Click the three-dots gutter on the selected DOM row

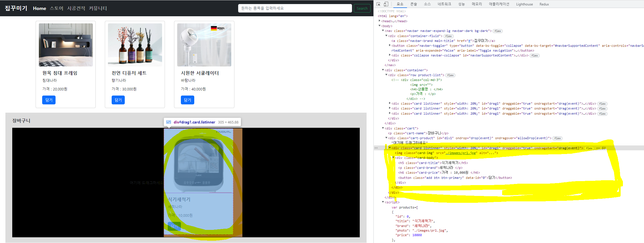click(376, 148)
